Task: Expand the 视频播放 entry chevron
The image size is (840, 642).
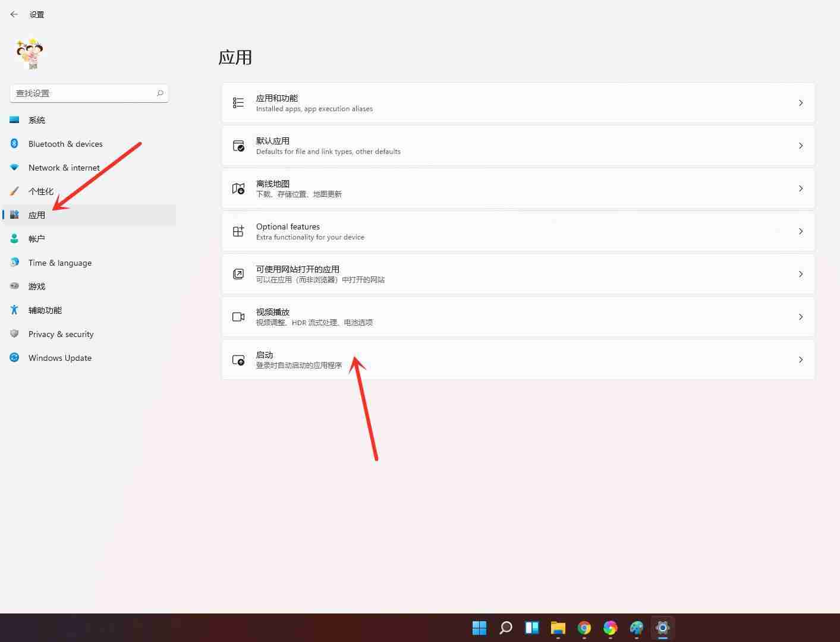Action: click(x=801, y=317)
